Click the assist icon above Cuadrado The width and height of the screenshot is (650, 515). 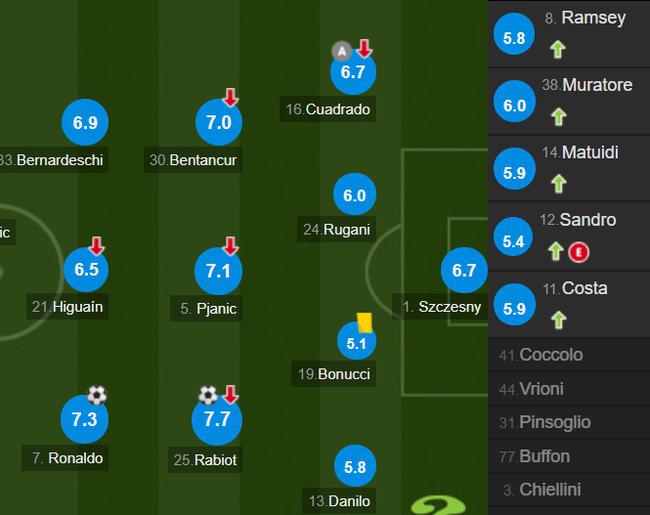[x=342, y=51]
